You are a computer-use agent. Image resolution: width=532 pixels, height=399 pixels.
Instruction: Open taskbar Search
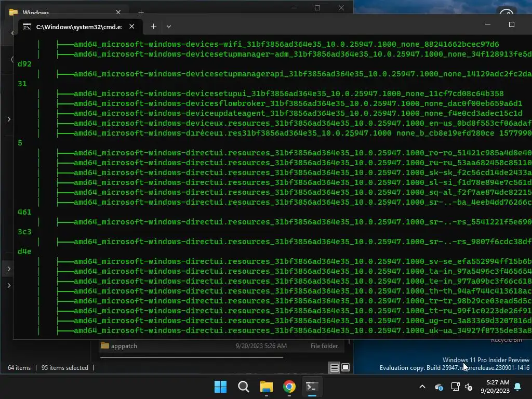tap(244, 387)
